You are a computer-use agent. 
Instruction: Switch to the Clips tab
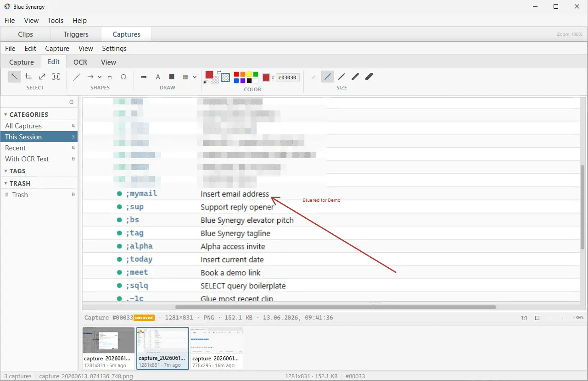click(x=26, y=34)
